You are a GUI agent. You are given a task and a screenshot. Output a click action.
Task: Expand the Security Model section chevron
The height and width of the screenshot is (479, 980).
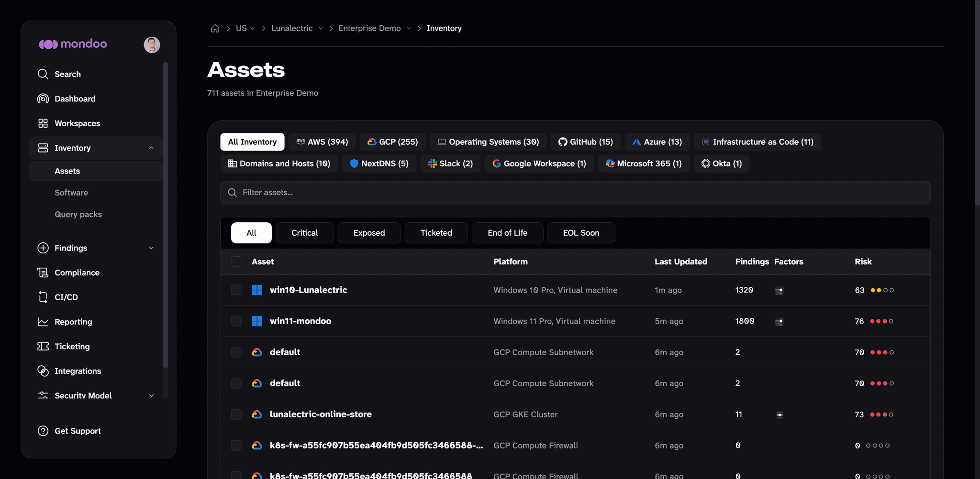click(151, 395)
